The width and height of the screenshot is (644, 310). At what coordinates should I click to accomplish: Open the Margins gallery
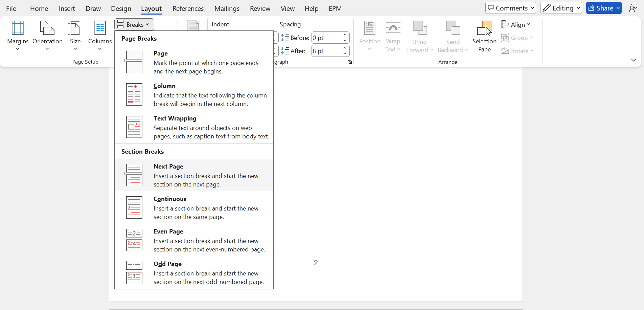[x=18, y=35]
